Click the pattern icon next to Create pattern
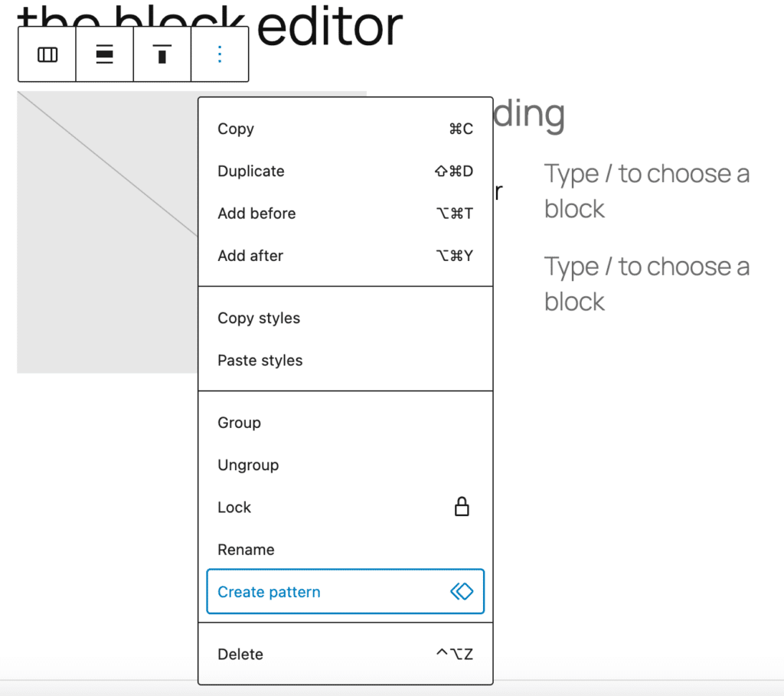The image size is (784, 696). coord(462,591)
